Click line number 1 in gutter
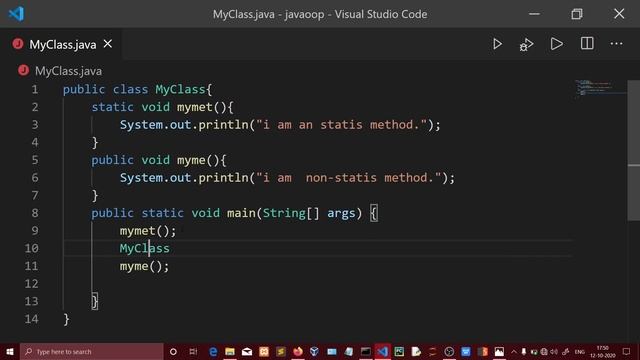The image size is (640, 360). pos(35,89)
